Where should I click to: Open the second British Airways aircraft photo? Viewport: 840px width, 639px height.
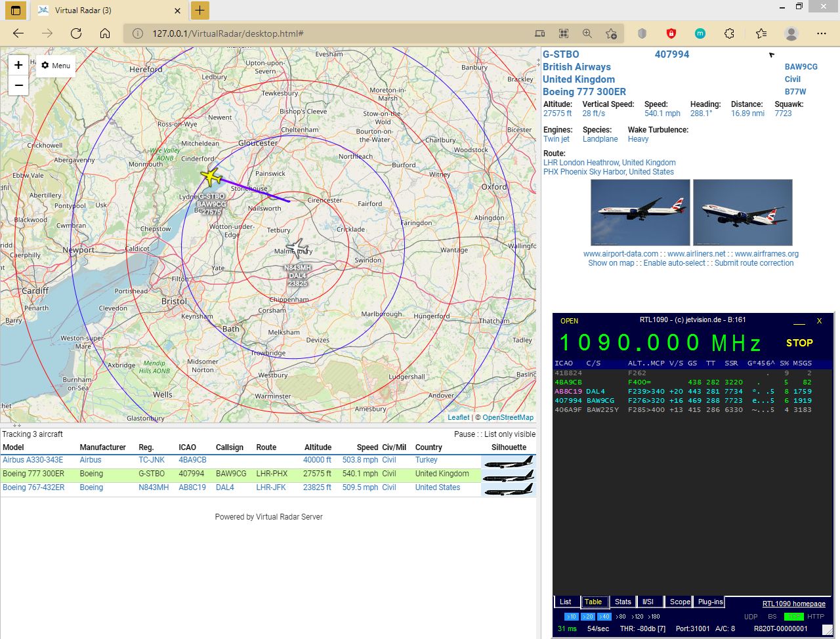click(x=743, y=213)
